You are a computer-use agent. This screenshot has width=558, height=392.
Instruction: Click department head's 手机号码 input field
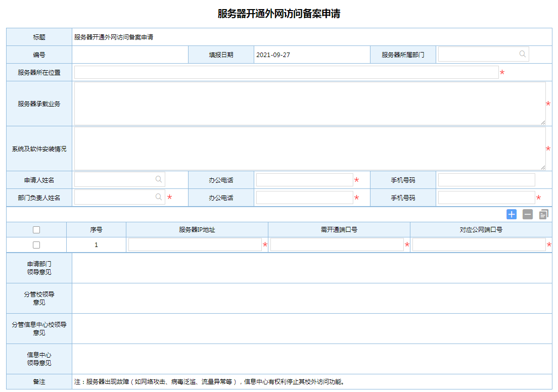click(x=486, y=198)
